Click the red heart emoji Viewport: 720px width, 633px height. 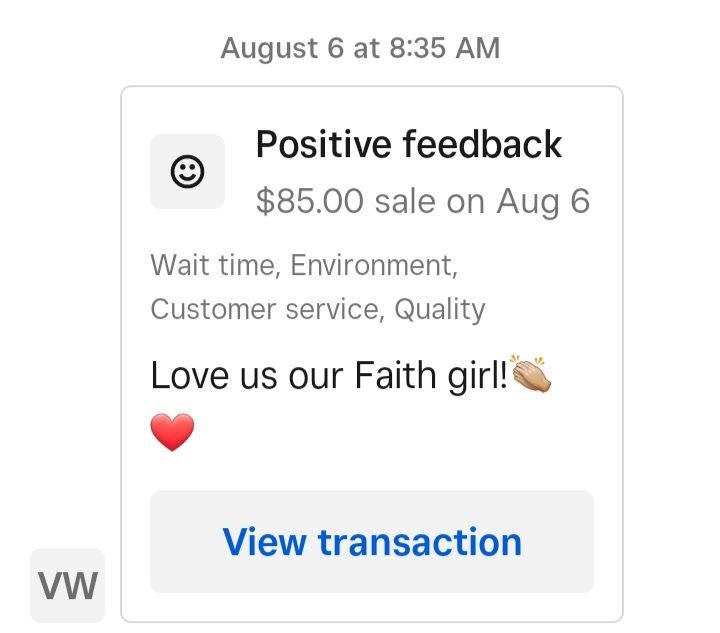pos(172,432)
